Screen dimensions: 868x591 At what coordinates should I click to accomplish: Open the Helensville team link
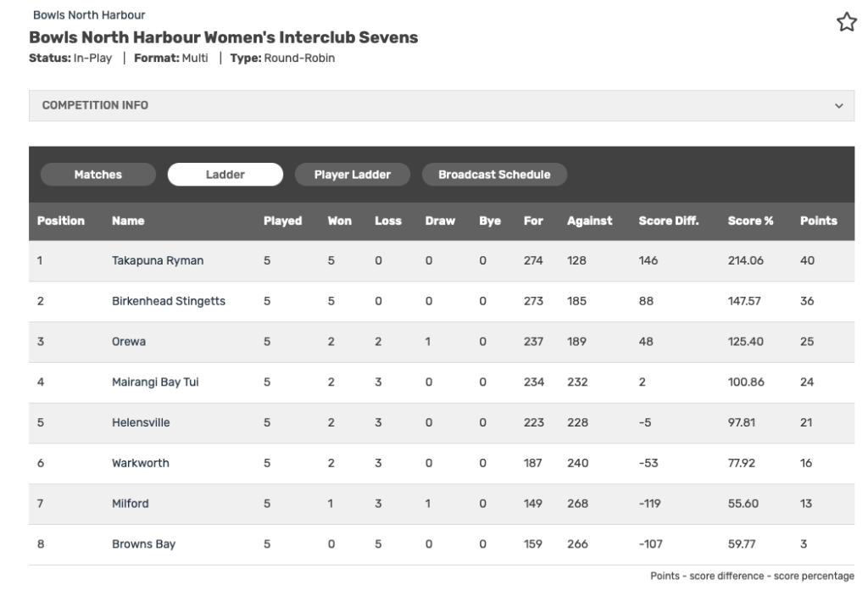pyautogui.click(x=142, y=422)
